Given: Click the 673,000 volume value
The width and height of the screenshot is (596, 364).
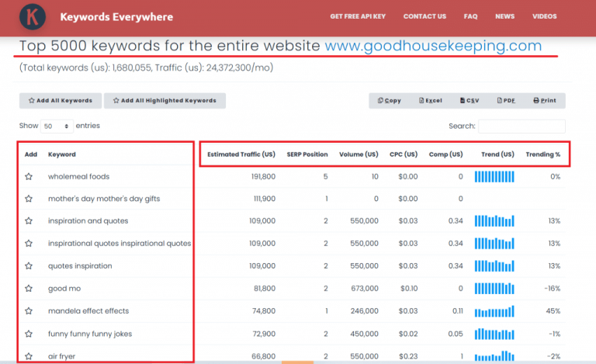Looking at the screenshot, I should 365,289.
